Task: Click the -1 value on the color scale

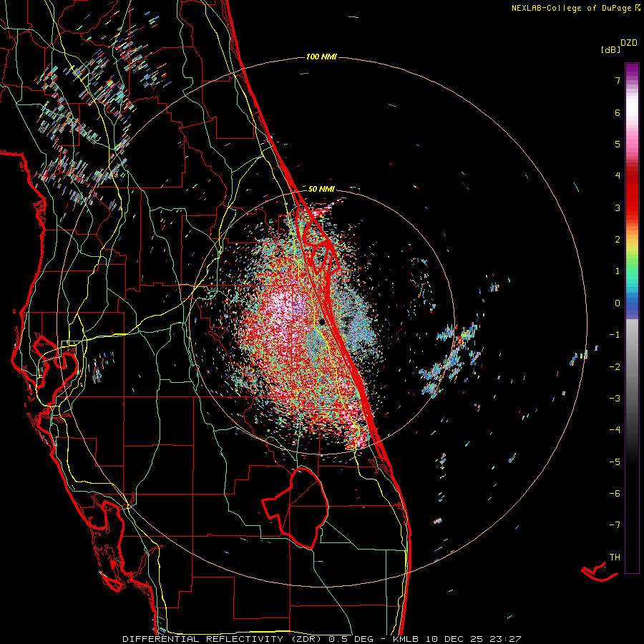Action: point(615,335)
